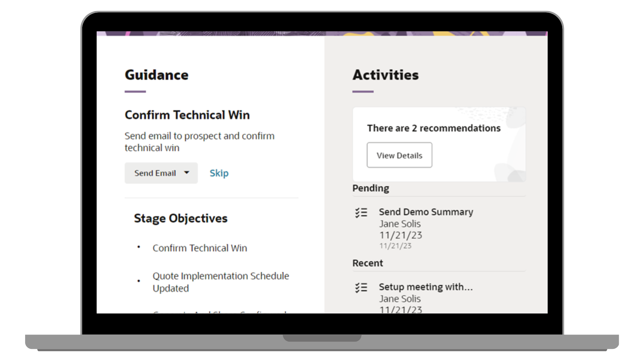Open the Setup meeting with... activity
This screenshot has height=362, width=644.
pyautogui.click(x=426, y=287)
